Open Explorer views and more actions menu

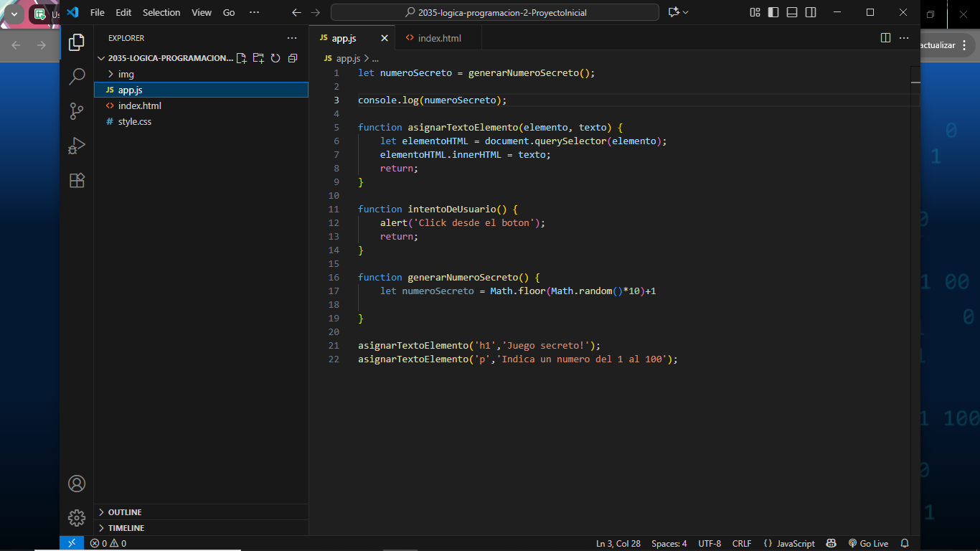click(292, 38)
